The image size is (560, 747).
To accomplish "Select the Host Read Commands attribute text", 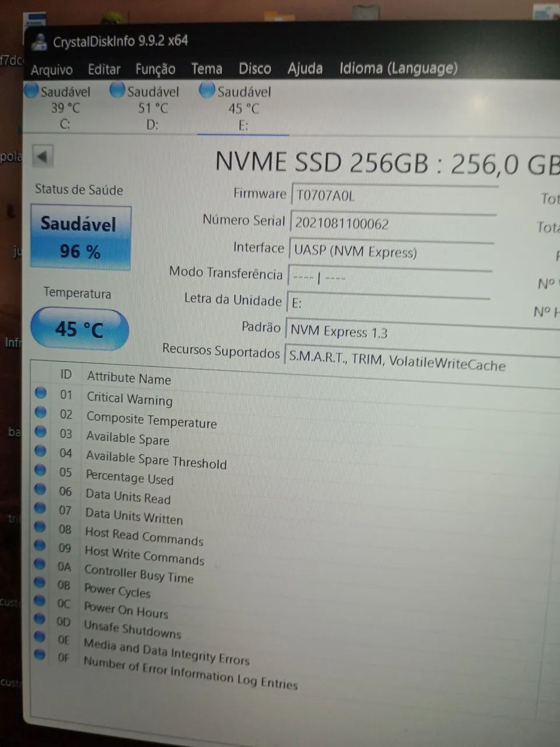I will click(x=144, y=536).
